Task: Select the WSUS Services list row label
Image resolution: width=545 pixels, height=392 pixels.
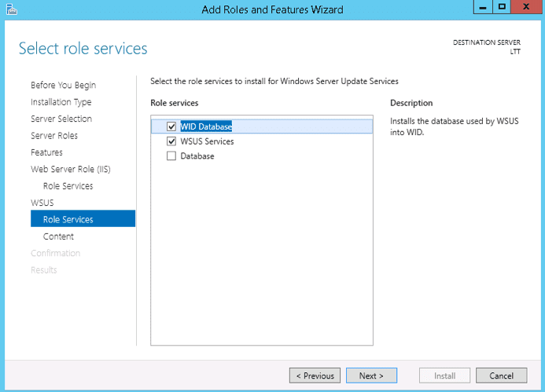Action: [207, 141]
